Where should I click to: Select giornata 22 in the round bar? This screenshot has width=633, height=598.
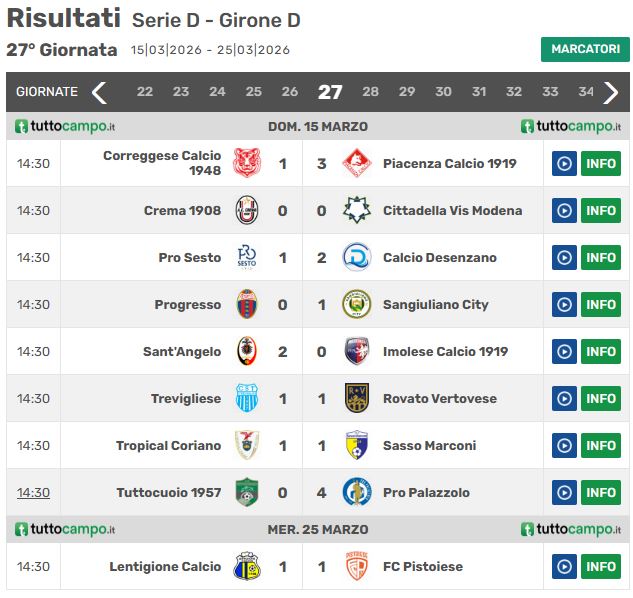click(x=145, y=92)
